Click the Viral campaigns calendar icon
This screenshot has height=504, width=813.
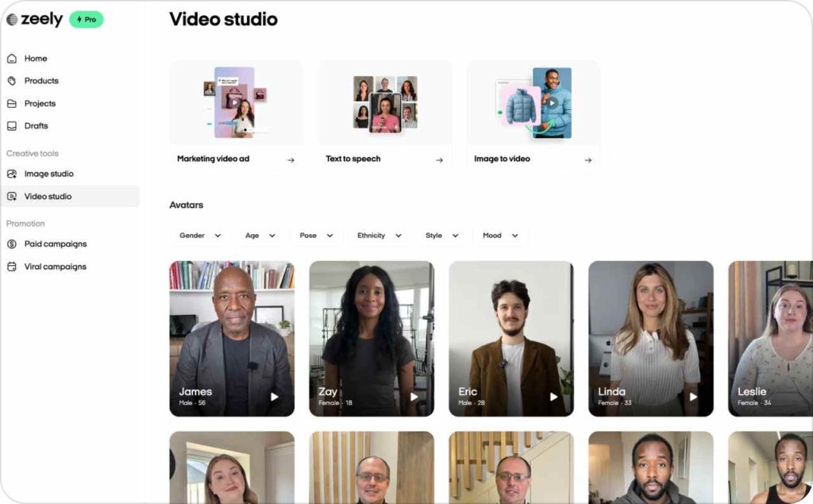click(x=12, y=267)
